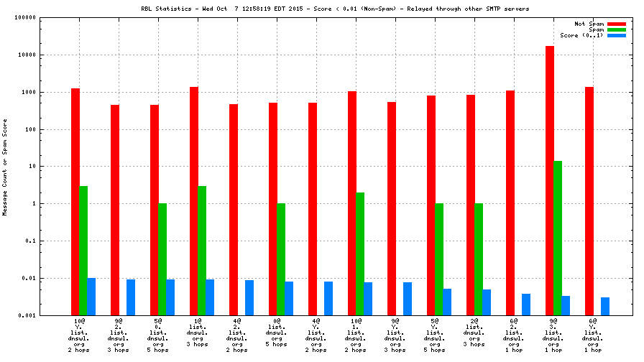Click the 0.001 y-axis tick label
Screen dimensions: 644x362
pos(27,316)
